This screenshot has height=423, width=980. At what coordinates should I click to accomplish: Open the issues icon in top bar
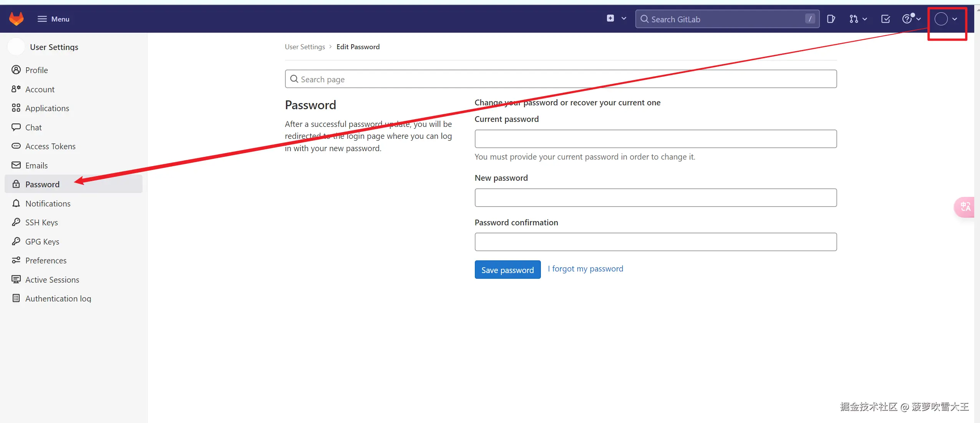[831, 19]
